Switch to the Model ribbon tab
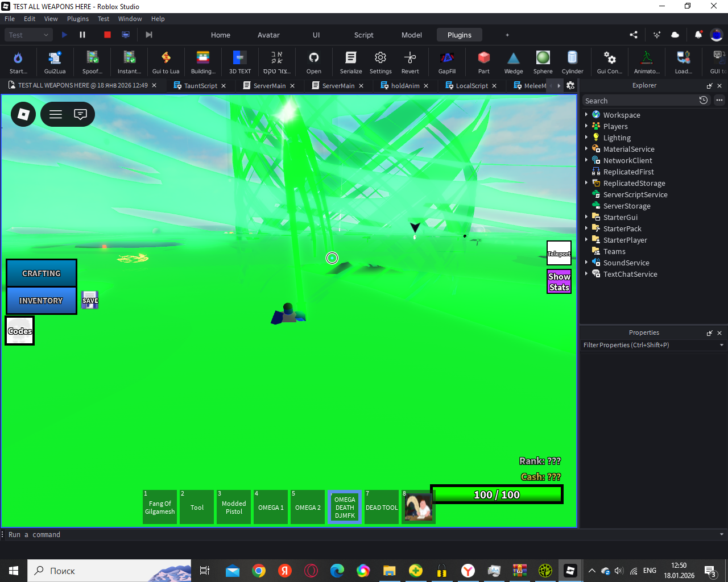The width and height of the screenshot is (728, 582). tap(412, 35)
